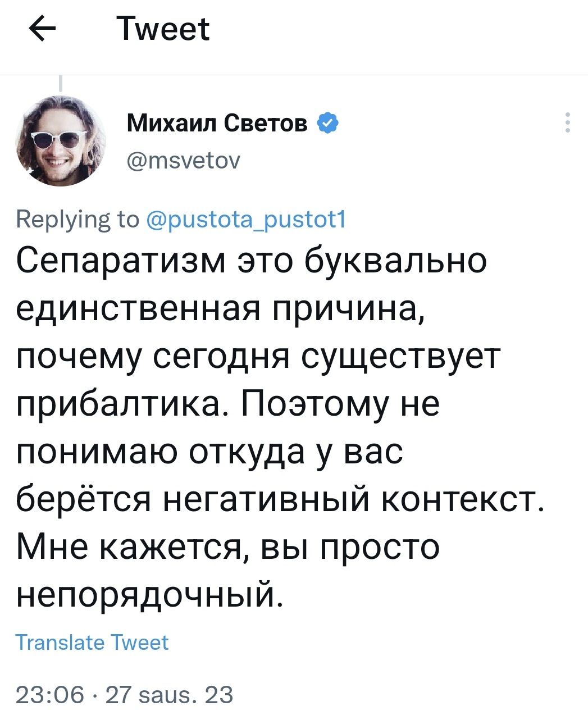Click the 23:06 timestamp
The image size is (588, 724).
pyautogui.click(x=49, y=695)
